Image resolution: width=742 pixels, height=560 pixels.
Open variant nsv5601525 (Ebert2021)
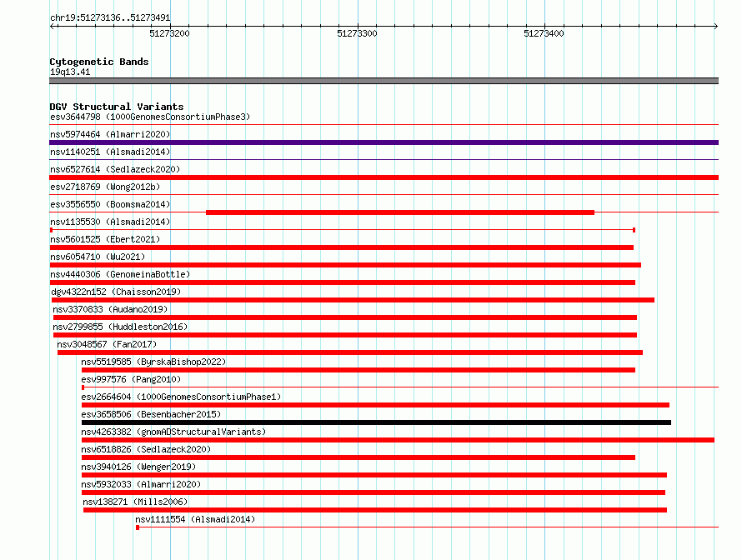point(105,239)
